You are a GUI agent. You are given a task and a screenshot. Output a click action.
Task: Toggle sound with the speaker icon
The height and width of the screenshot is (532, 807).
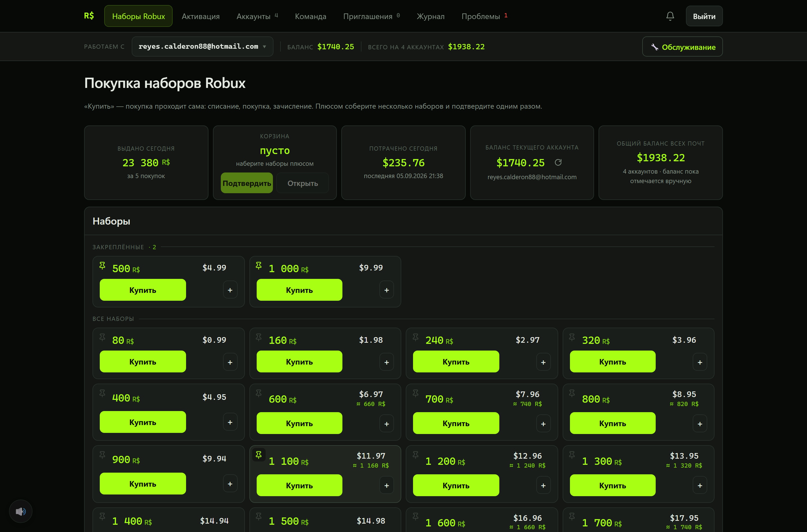pos(21,511)
